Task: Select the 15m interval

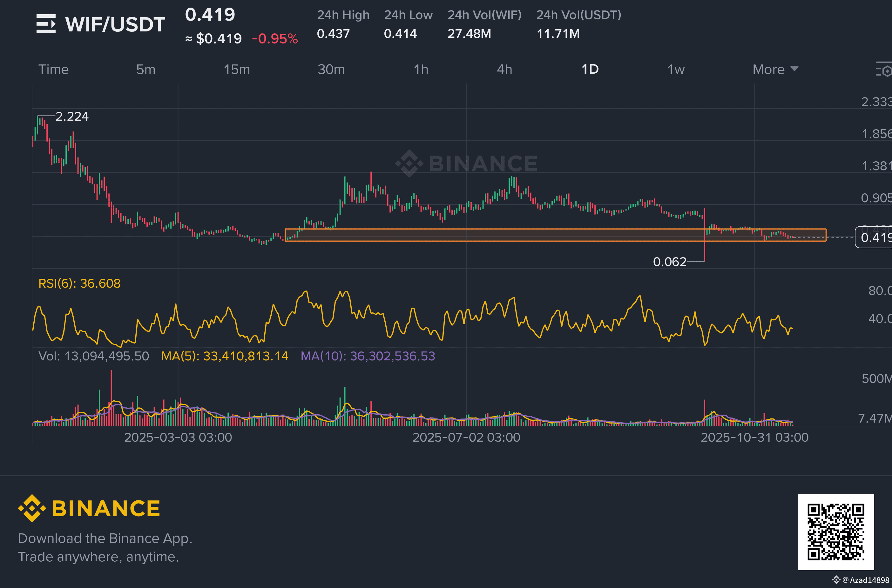Action: pos(237,70)
